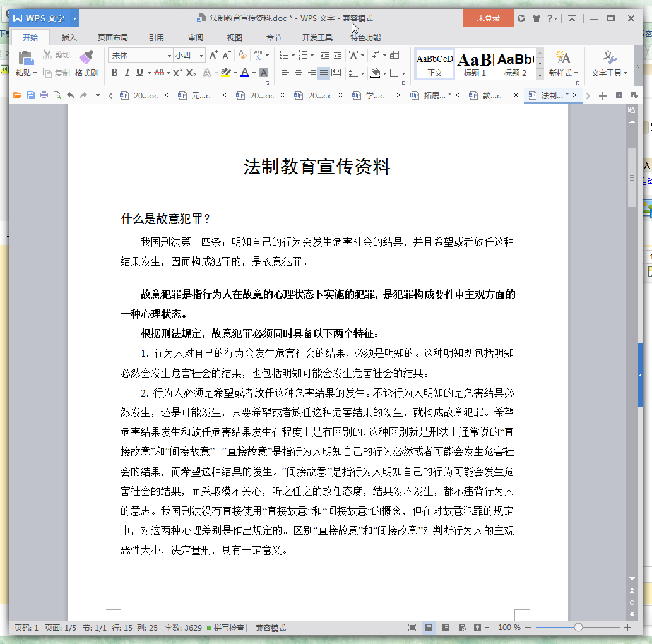This screenshot has width=652, height=644.
Task: Toggle 拼写检查 spell check in status bar
Action: 225,628
